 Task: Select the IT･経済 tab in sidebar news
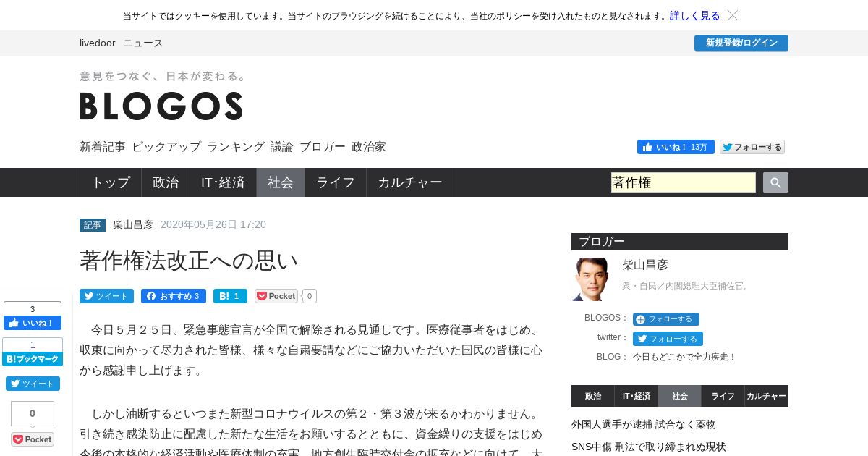[x=637, y=396]
